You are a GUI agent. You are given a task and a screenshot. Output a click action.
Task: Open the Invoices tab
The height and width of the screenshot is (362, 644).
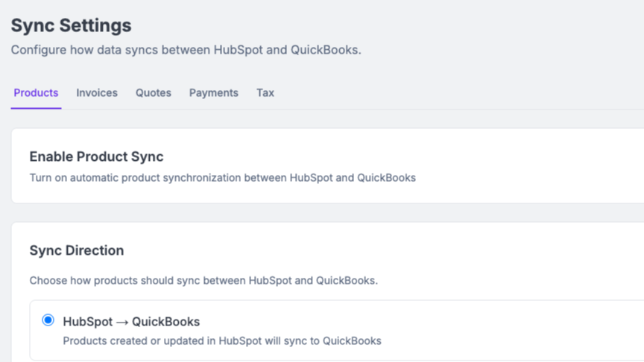(x=97, y=93)
